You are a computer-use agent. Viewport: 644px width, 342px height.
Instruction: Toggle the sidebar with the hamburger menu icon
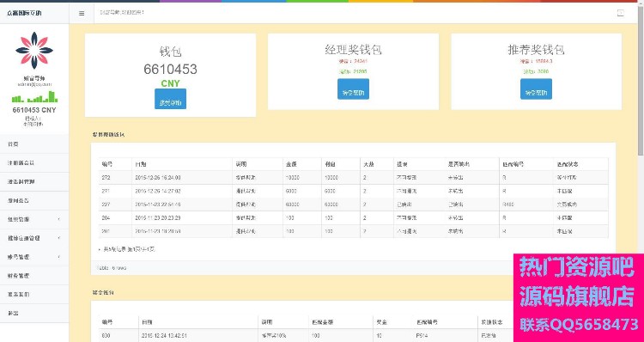tap(82, 13)
